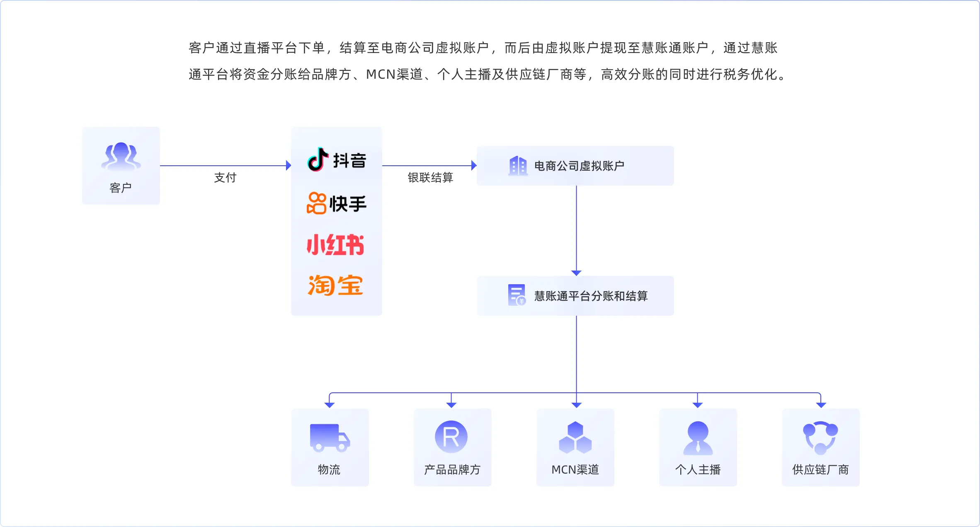Click the 客户 text label
980x527 pixels.
coord(121,188)
